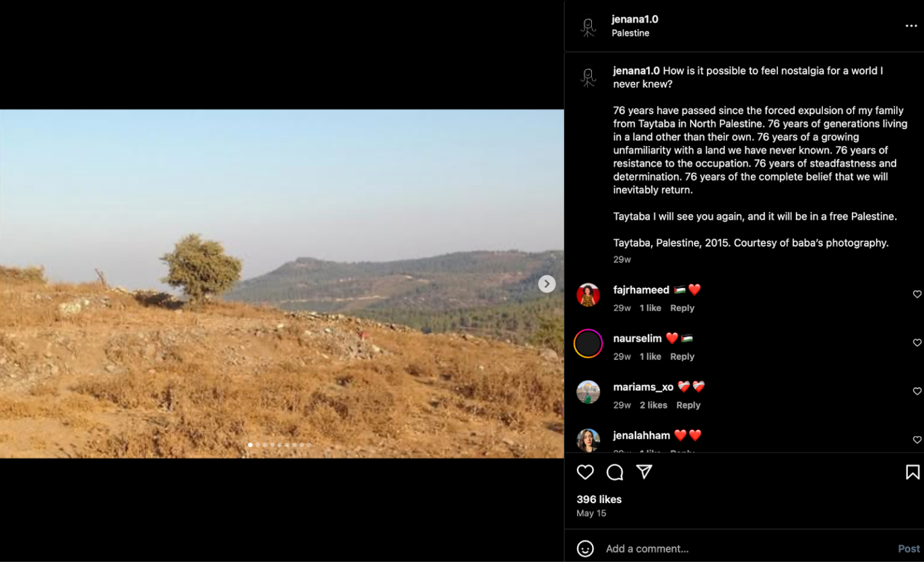Image resolution: width=924 pixels, height=562 pixels.
Task: Like the post with heart icon
Action: coord(585,472)
